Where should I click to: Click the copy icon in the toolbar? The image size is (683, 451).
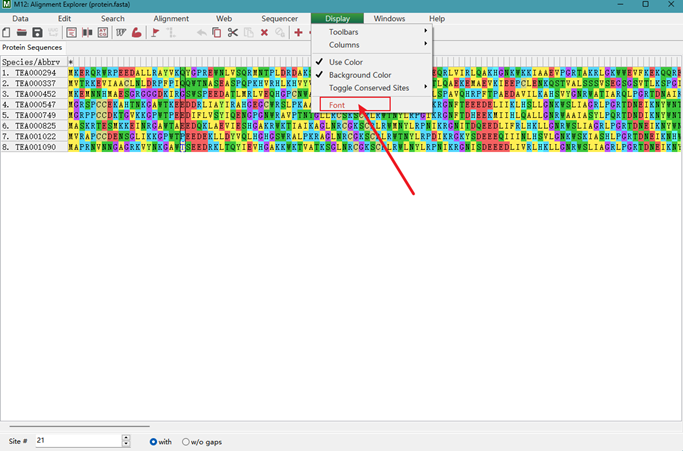pos(216,33)
